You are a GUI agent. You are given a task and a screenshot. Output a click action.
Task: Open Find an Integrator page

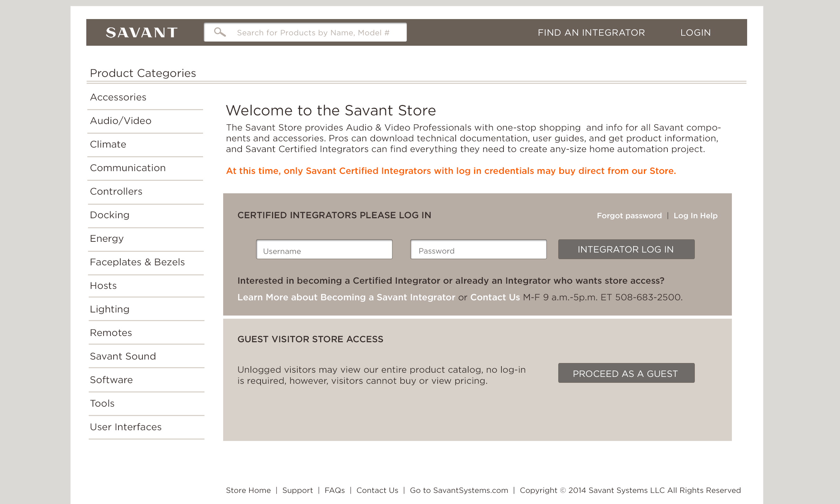point(591,33)
